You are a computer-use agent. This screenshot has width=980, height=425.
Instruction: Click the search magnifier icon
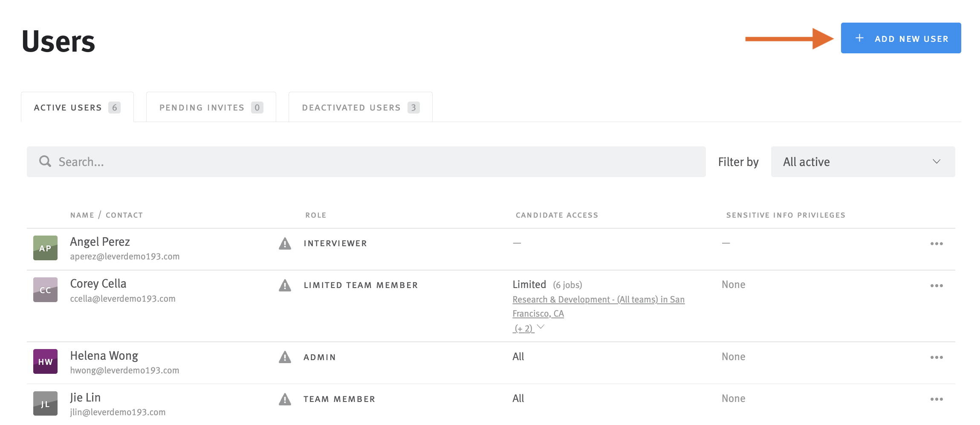click(45, 161)
